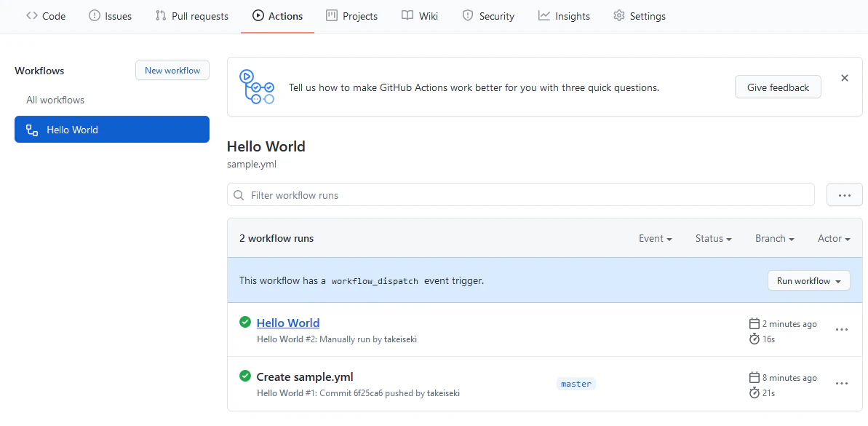Click the Hello World workflow heading
This screenshot has width=868, height=426.
coord(266,147)
